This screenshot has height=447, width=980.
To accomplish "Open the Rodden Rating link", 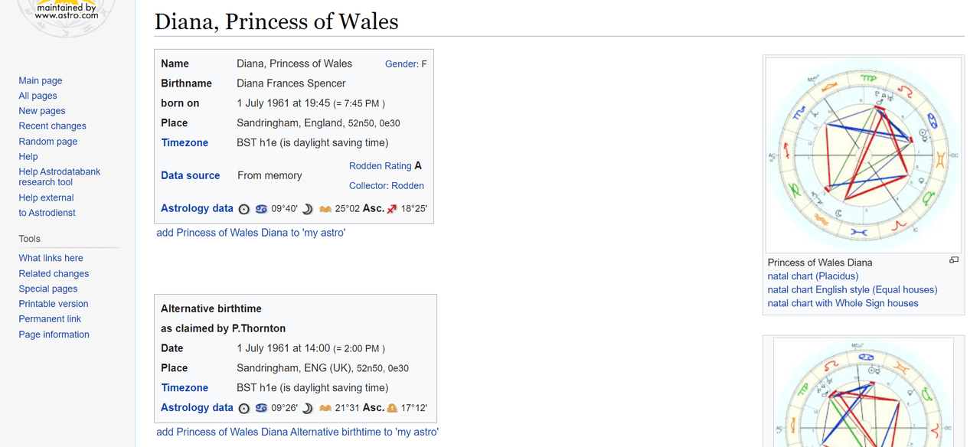I will pyautogui.click(x=381, y=166).
